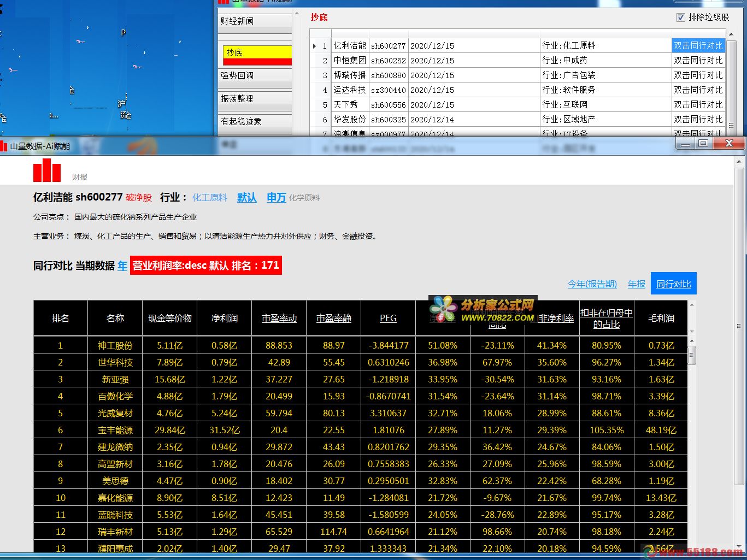Screen dimensions: 747x560
Task: Sort by PEG column header
Action: pos(388,318)
